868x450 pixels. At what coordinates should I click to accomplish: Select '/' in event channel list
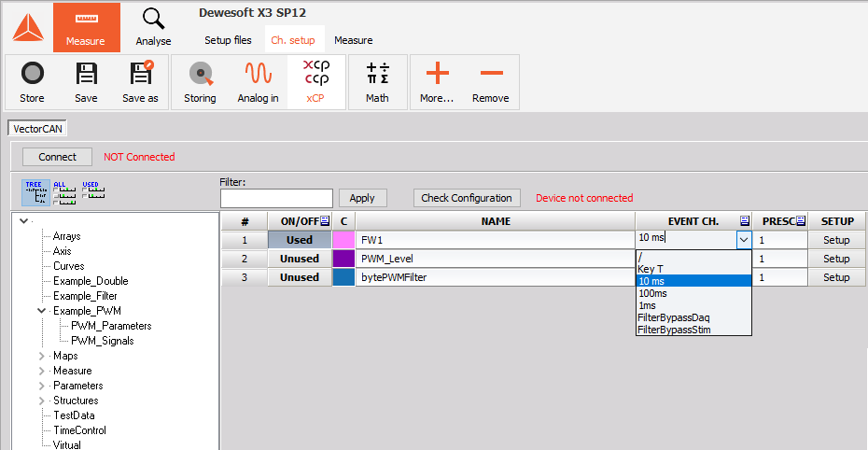coord(693,257)
